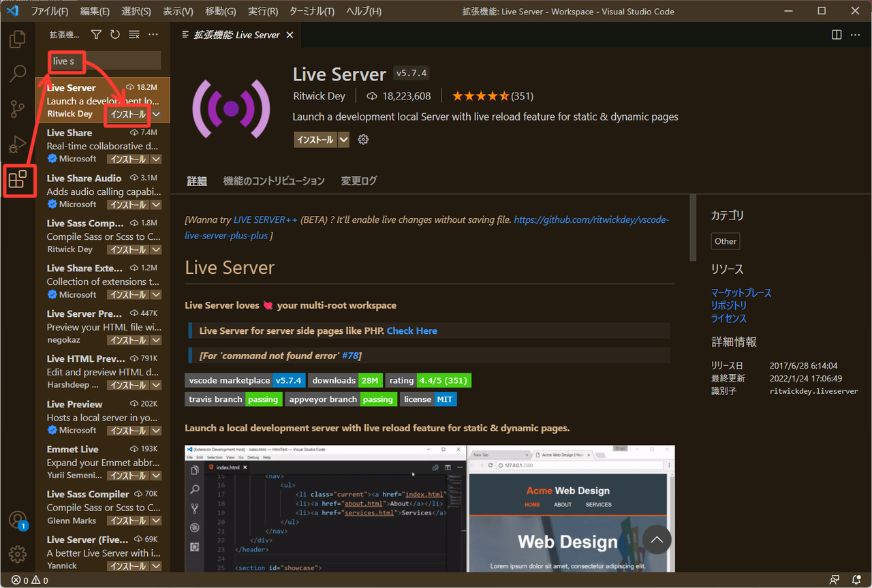Expand install dropdown for Live Preview
Viewport: 872px width, 588px height.
pyautogui.click(x=157, y=431)
